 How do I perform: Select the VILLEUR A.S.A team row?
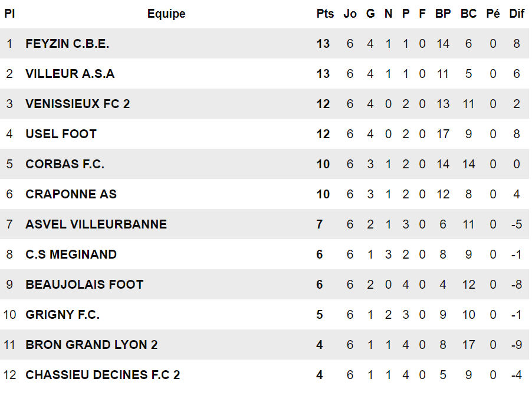pyautogui.click(x=70, y=74)
